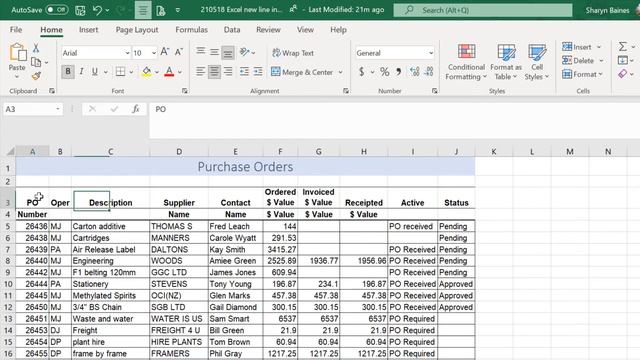
Task: Open Fill Color dropdown arrow
Action: (x=157, y=72)
